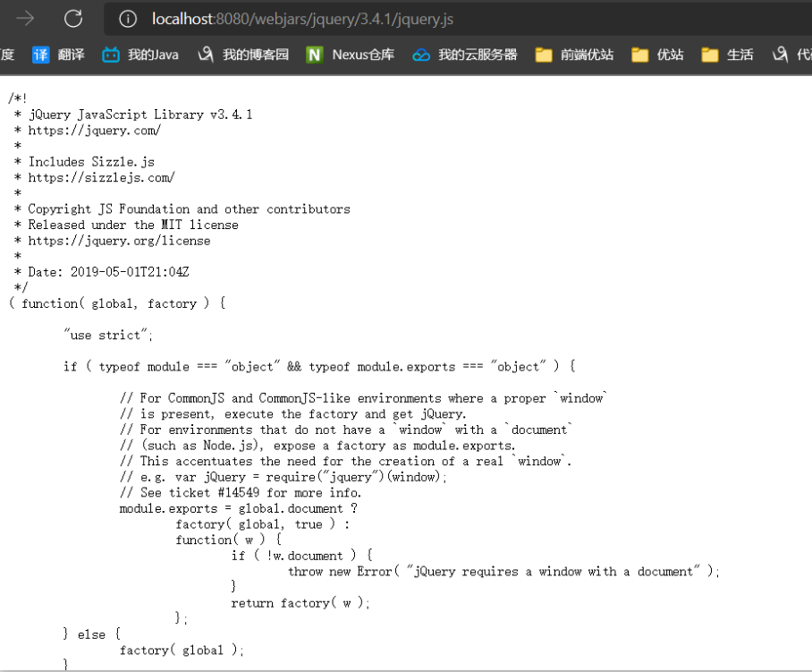Image resolution: width=812 pixels, height=672 pixels.
Task: Open the Nexus仓库 bookmark
Action: point(351,55)
